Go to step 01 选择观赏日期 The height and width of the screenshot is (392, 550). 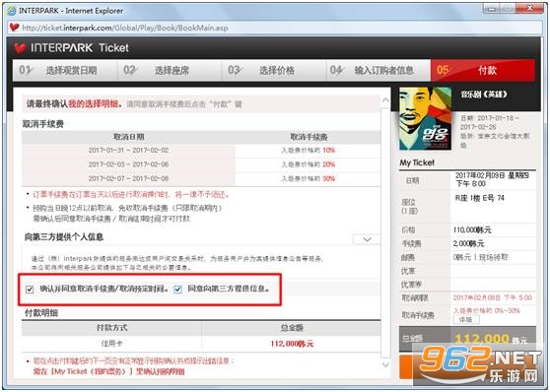pyautogui.click(x=65, y=70)
